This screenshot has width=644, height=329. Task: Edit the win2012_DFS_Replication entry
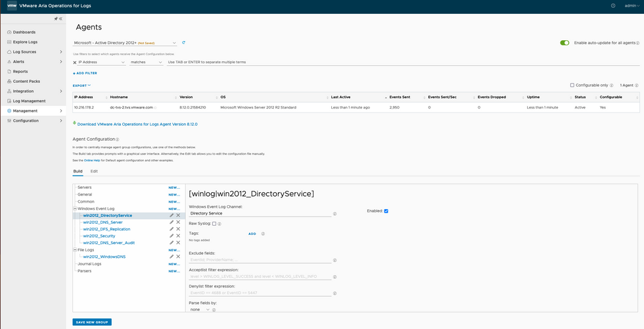pos(172,229)
